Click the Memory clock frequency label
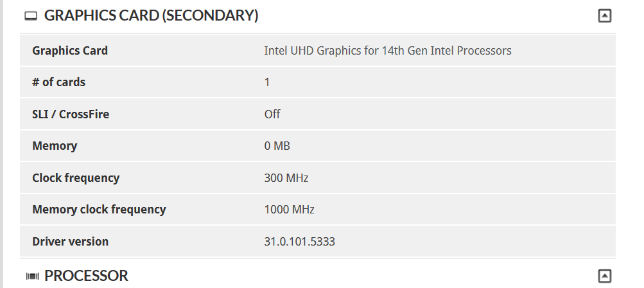 click(99, 210)
